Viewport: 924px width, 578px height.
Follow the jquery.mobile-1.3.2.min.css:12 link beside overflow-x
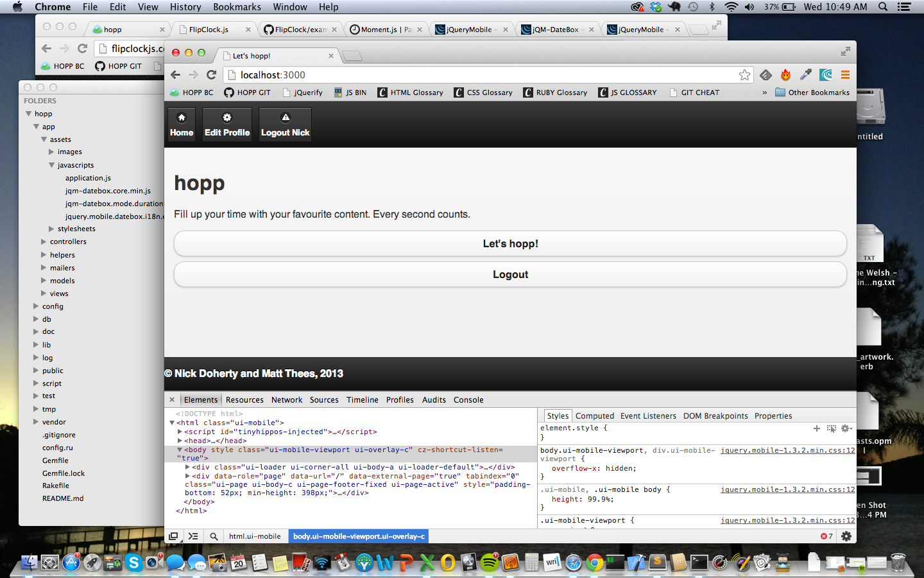point(787,451)
